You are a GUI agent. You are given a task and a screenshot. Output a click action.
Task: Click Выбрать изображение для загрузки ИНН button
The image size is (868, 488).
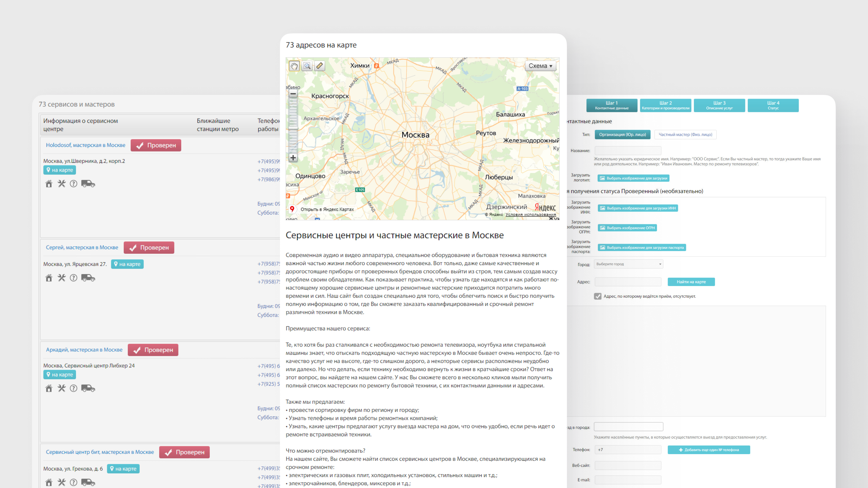[637, 208]
